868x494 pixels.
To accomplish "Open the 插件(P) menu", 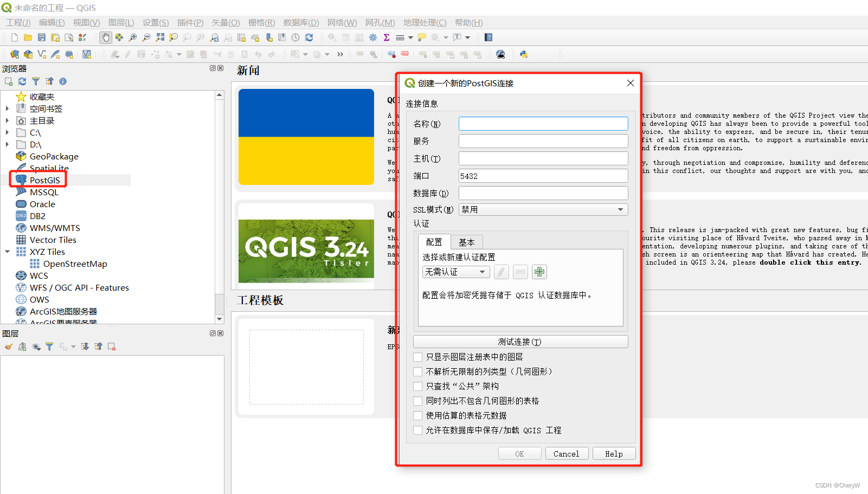I will tap(190, 22).
